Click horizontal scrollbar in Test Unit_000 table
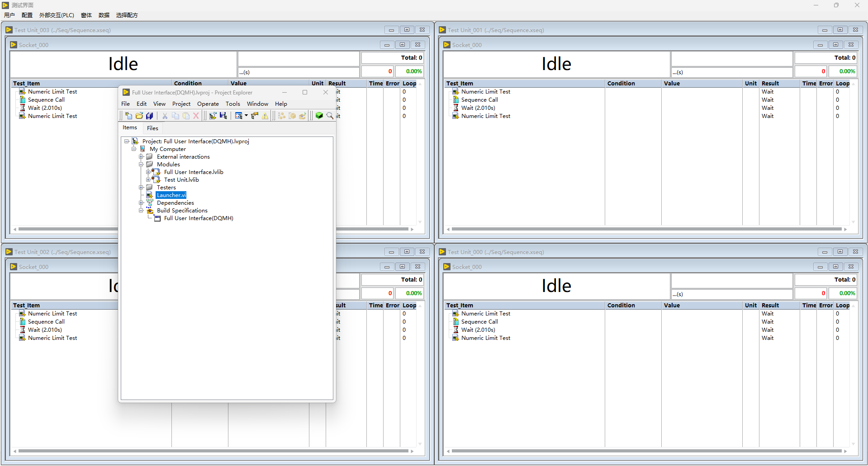868x466 pixels. point(646,451)
